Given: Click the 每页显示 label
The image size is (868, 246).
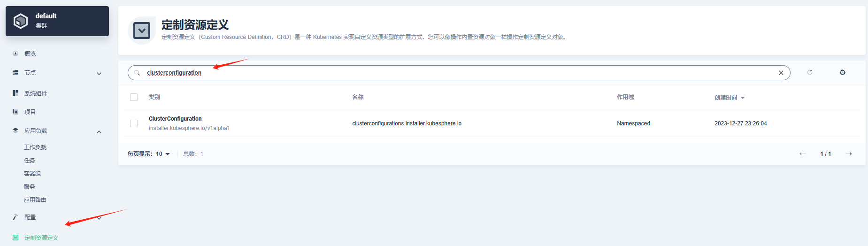Looking at the screenshot, I should coord(140,154).
